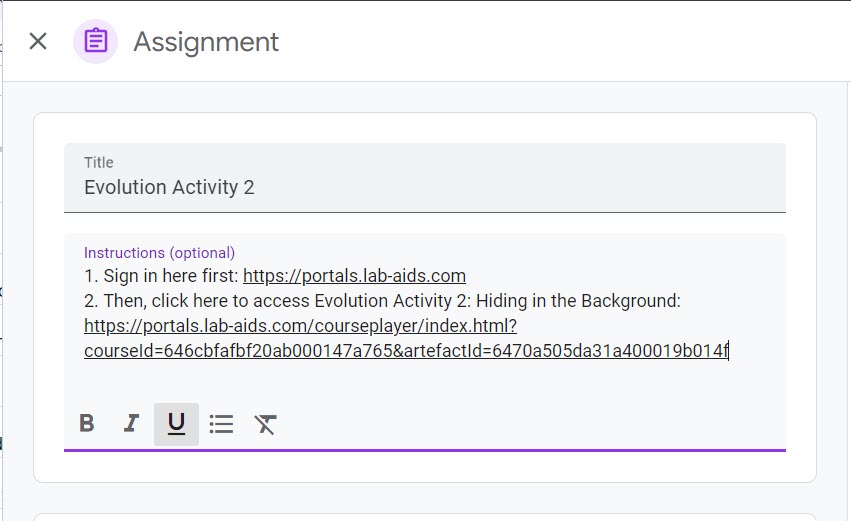The width and height of the screenshot is (851, 521).
Task: Click the Instructions (optional) label
Action: coord(159,253)
